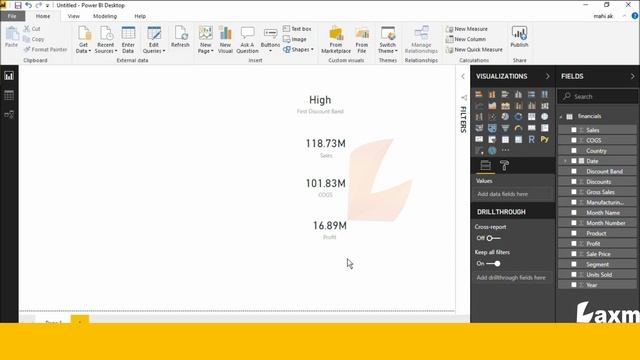Toggle the Cross-report drillthrough switch
This screenshot has height=360, width=640.
pyautogui.click(x=493, y=238)
